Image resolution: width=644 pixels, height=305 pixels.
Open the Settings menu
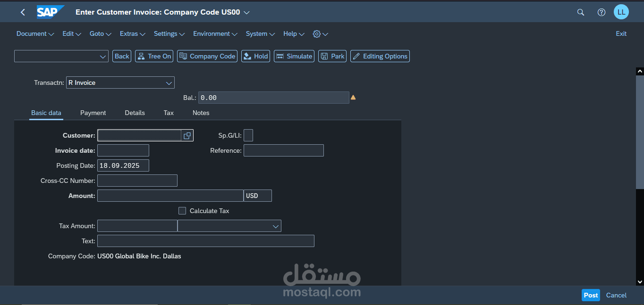[169, 34]
